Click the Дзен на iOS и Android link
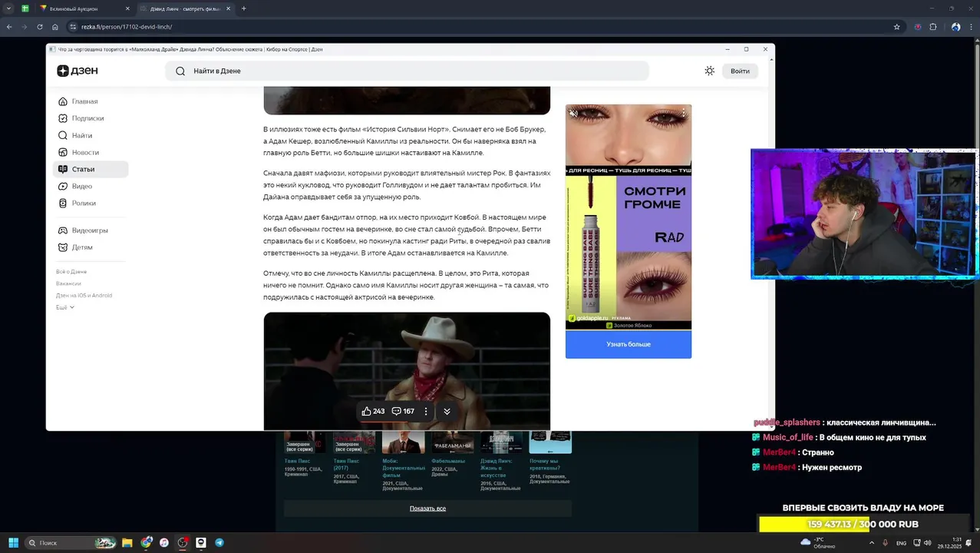This screenshot has height=553, width=980. 84,295
